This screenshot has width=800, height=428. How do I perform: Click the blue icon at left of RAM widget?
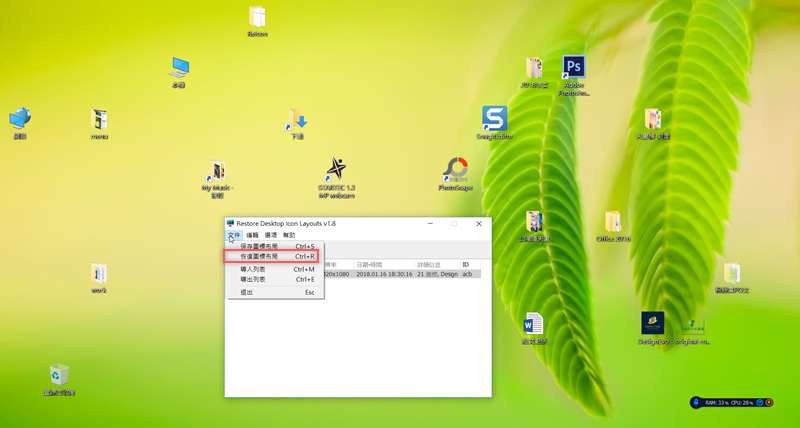[696, 402]
